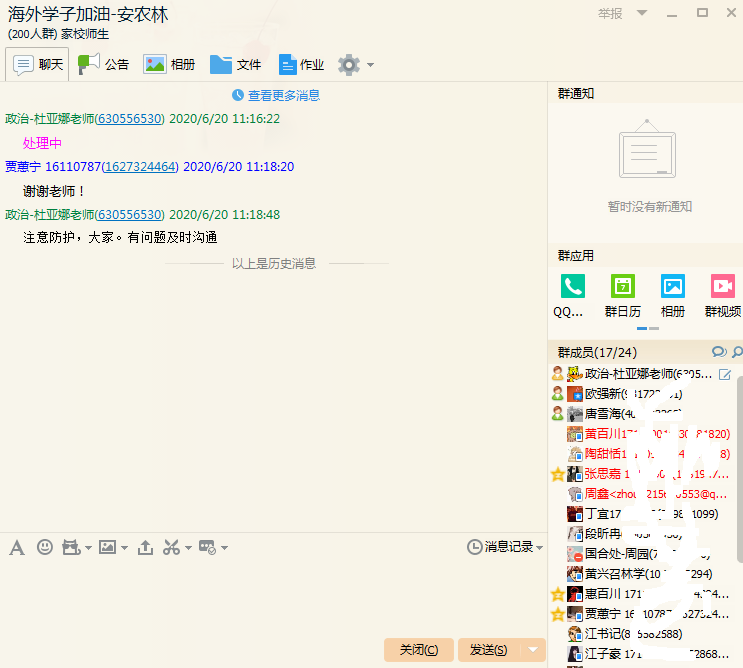Click the send picture icon
Screen dimensions: 743x668
point(108,547)
